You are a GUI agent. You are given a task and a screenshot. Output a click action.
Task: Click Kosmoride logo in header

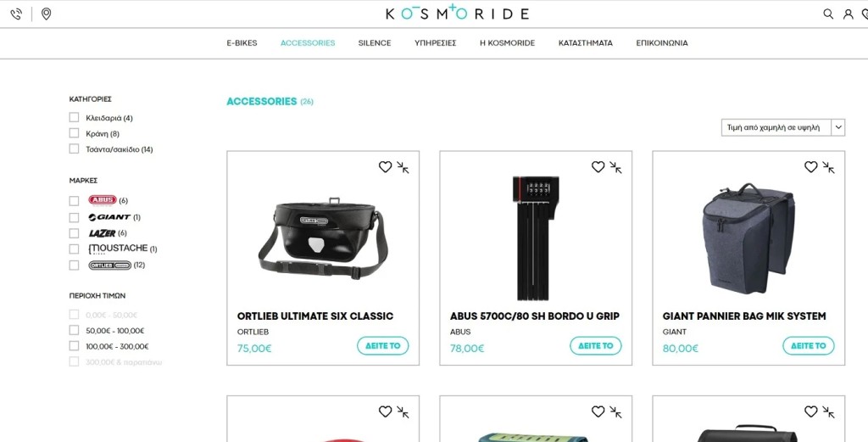point(457,13)
